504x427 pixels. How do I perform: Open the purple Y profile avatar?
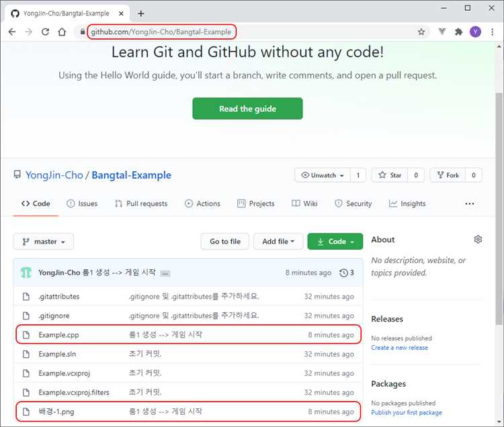[475, 32]
